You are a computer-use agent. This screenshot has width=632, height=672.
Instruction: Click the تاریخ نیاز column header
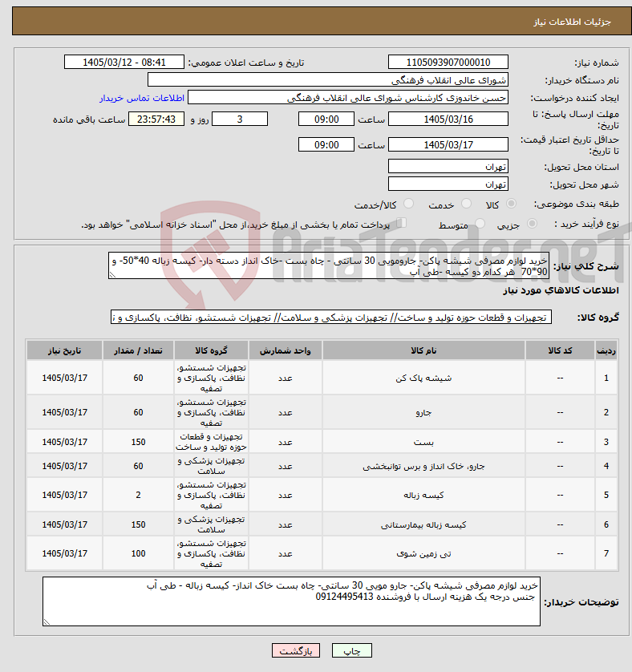click(64, 350)
